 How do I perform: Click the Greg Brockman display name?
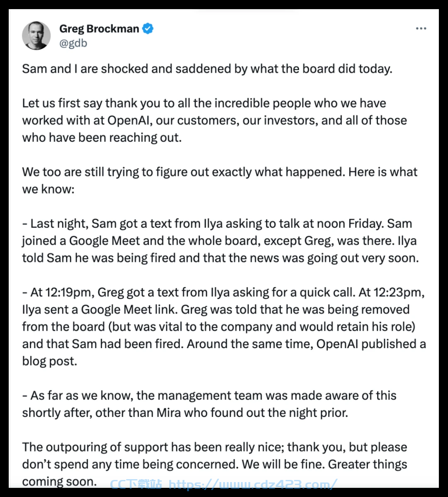tap(99, 29)
